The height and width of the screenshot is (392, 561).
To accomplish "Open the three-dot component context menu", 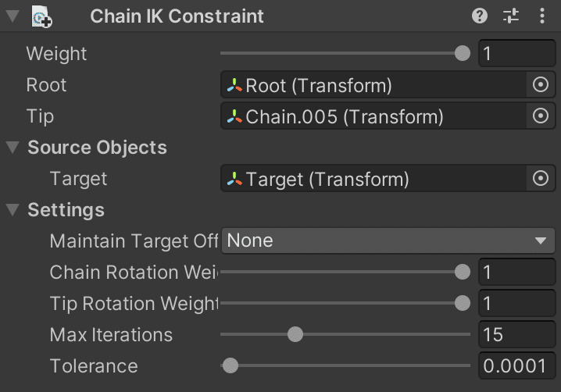I will click(542, 16).
